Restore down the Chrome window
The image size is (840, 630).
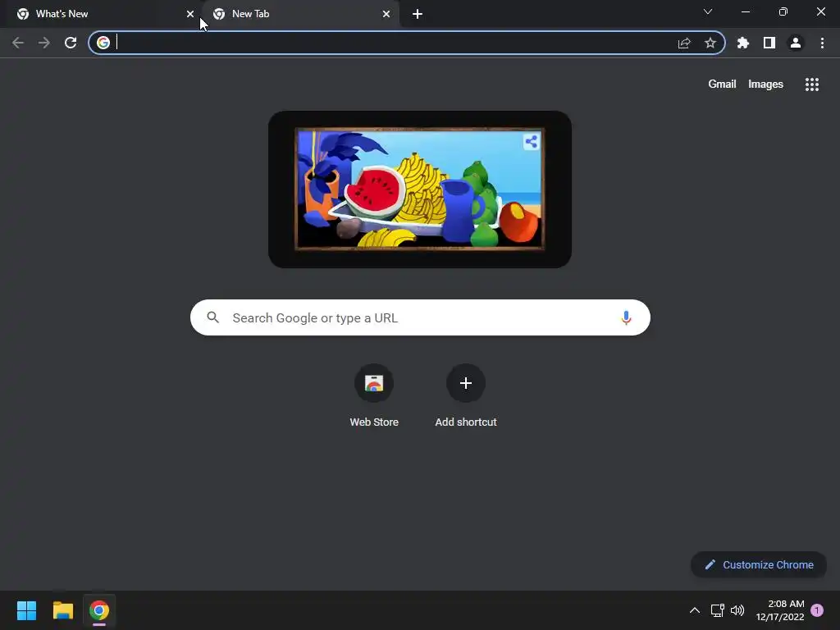coord(783,11)
